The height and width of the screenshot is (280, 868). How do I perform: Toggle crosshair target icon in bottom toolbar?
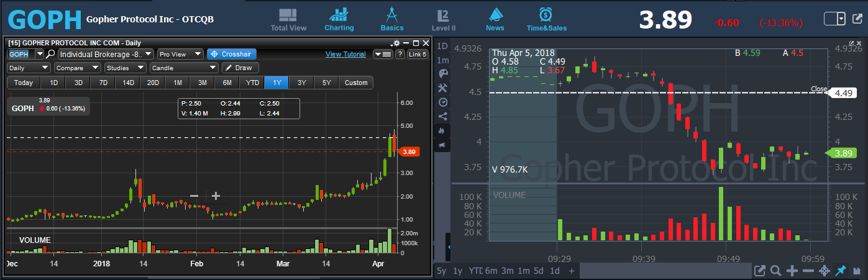click(x=825, y=271)
